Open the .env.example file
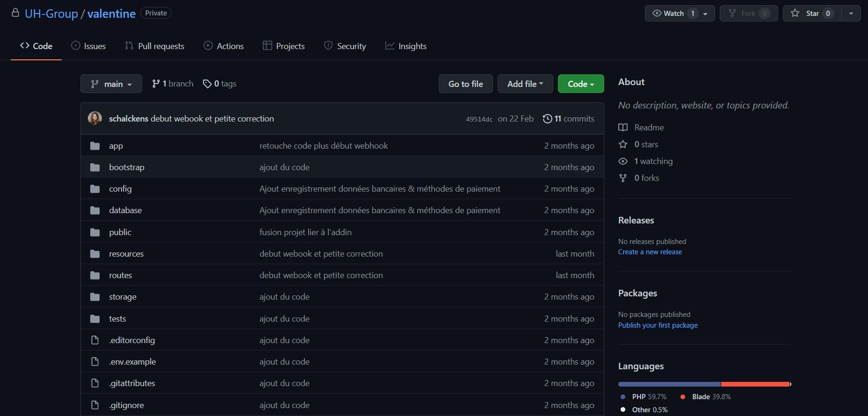 (x=132, y=362)
